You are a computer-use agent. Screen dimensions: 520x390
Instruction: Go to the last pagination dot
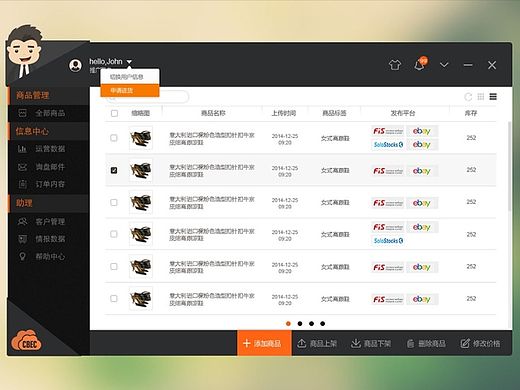coord(322,323)
